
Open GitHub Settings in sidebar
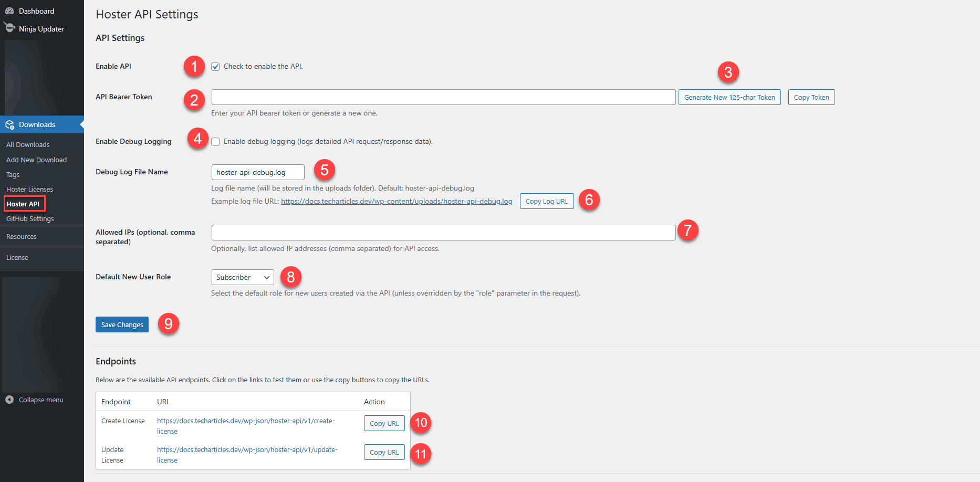pos(30,218)
